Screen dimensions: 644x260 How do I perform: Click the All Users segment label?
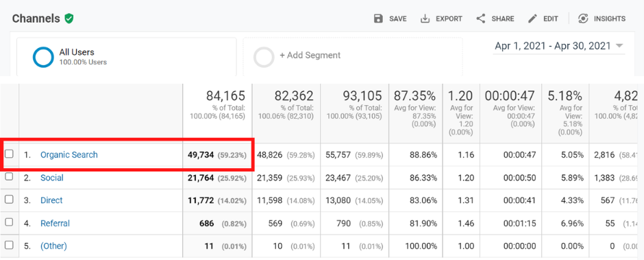(77, 52)
